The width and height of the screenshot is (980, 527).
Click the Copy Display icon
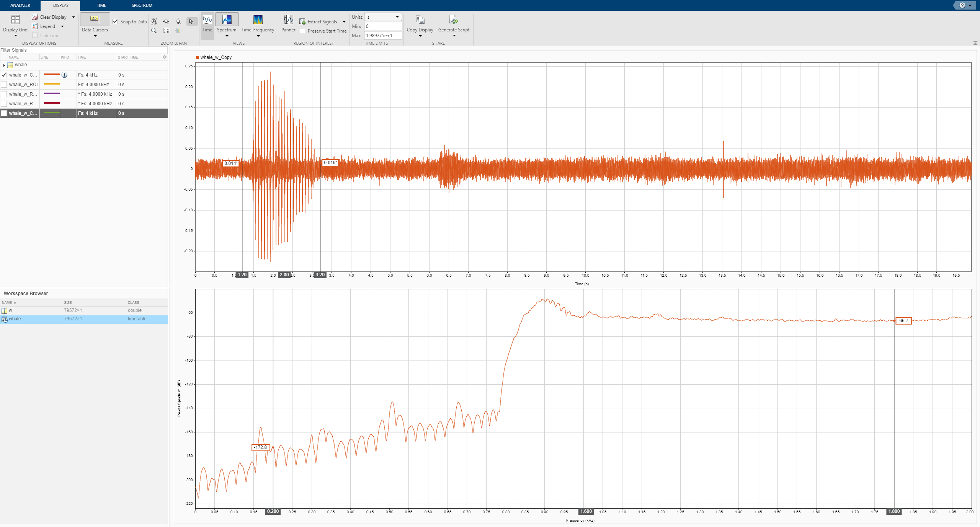coord(420,20)
